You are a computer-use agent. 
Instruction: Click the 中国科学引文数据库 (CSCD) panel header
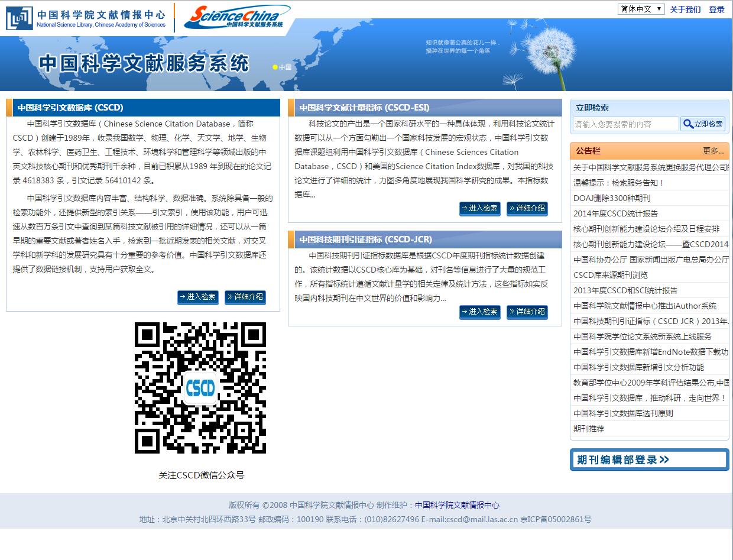142,108
